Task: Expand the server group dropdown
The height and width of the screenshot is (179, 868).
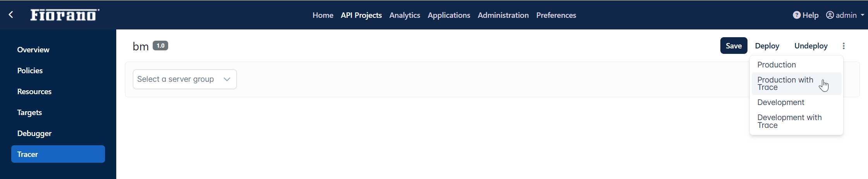Action: point(185,79)
